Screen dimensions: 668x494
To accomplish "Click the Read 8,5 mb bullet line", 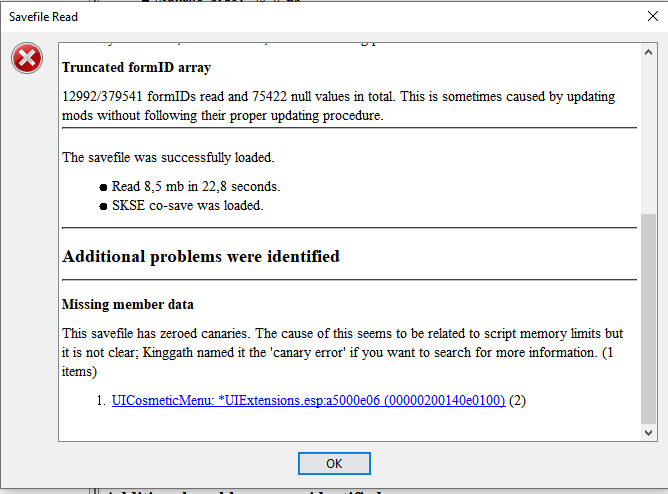I will click(196, 187).
